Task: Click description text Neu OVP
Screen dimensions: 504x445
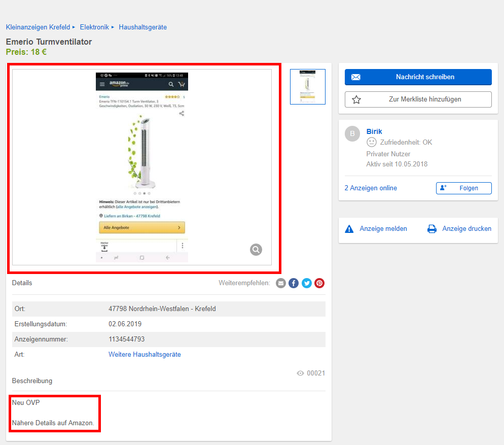Action: (26, 402)
